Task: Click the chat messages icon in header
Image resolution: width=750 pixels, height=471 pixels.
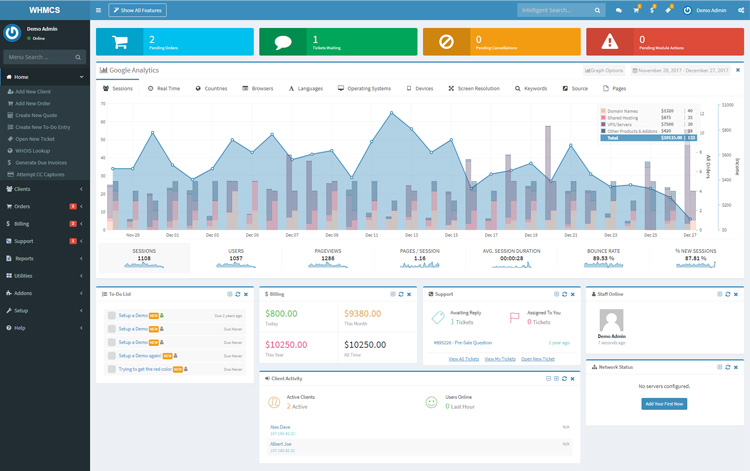Action: tap(618, 10)
